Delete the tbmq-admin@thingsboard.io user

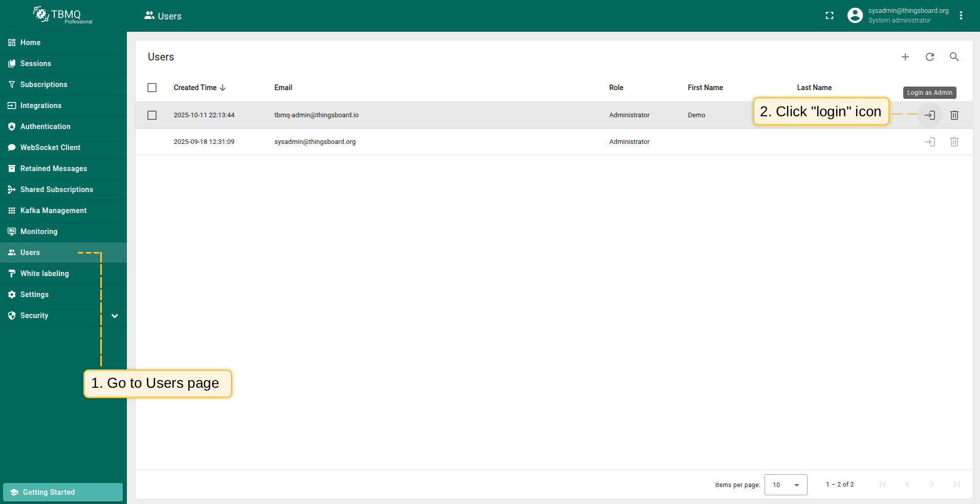(x=954, y=115)
